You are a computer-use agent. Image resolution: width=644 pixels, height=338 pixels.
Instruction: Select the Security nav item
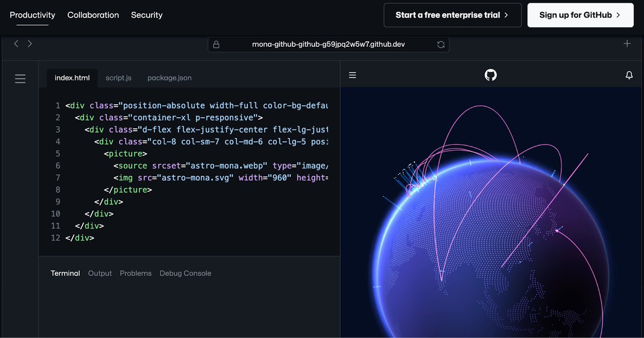(147, 15)
